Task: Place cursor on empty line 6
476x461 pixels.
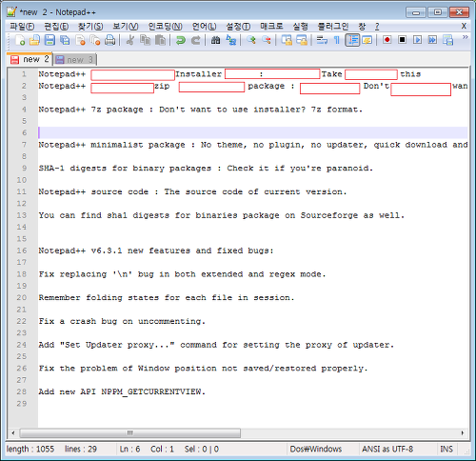Action: tap(252, 132)
